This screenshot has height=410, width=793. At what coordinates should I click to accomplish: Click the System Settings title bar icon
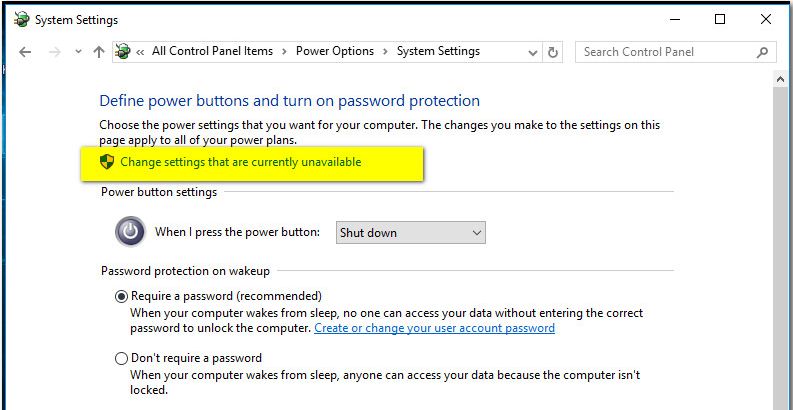click(x=22, y=19)
